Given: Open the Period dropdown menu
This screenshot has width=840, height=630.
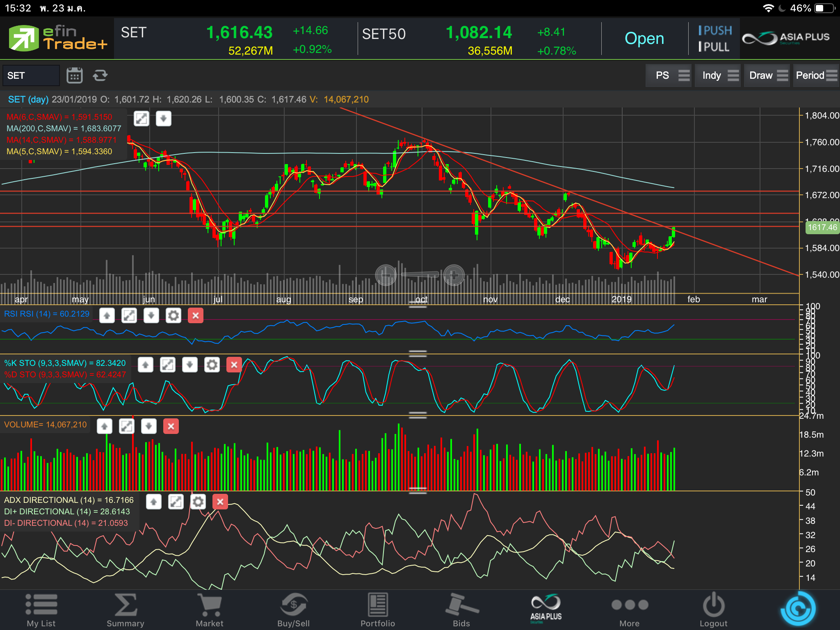Looking at the screenshot, I should [815, 75].
